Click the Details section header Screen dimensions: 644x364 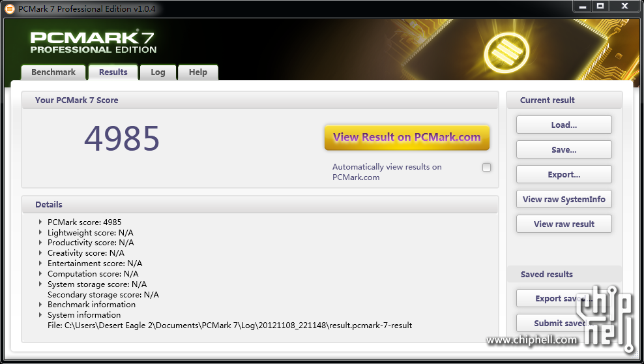point(49,205)
